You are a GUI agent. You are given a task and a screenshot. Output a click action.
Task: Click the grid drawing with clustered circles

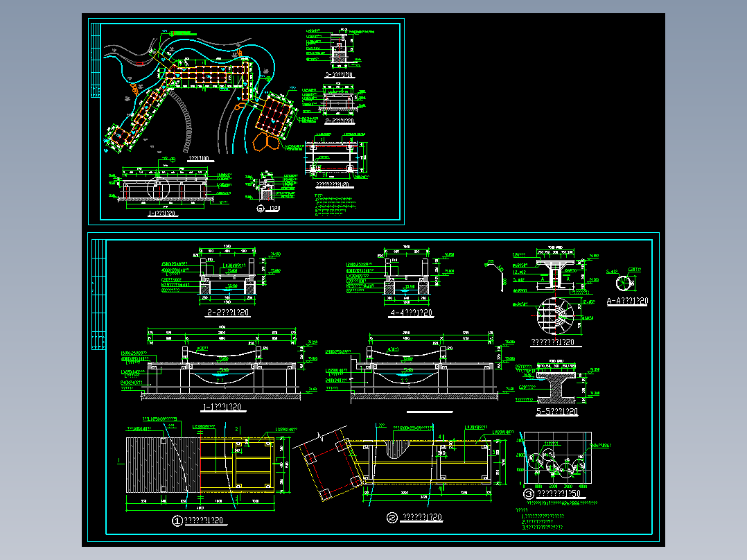[557, 457]
